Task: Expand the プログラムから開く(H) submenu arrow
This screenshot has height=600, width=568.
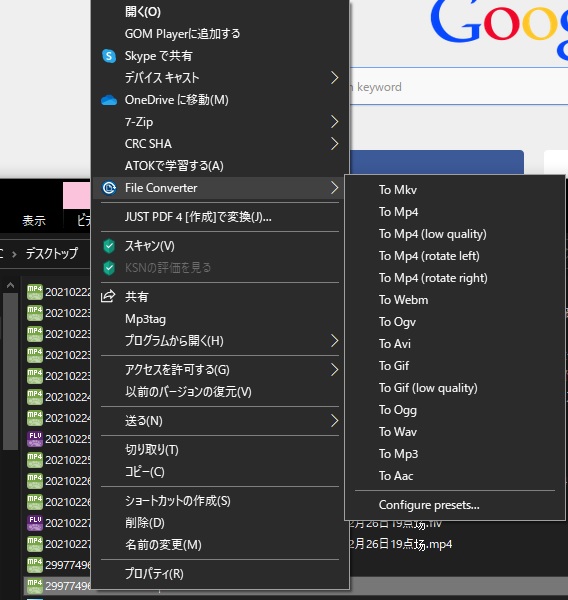Action: pyautogui.click(x=335, y=341)
